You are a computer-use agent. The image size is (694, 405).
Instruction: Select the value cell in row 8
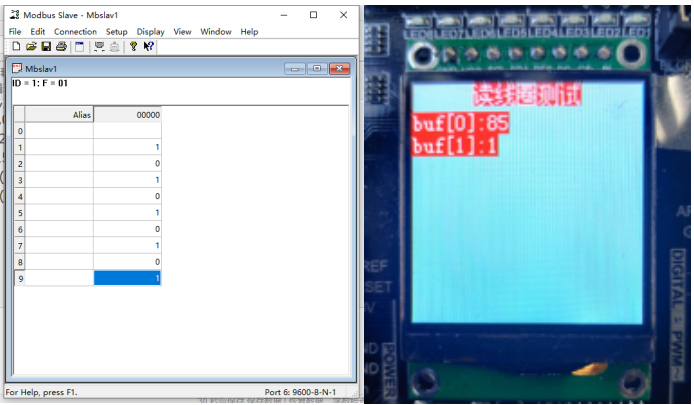(127, 262)
